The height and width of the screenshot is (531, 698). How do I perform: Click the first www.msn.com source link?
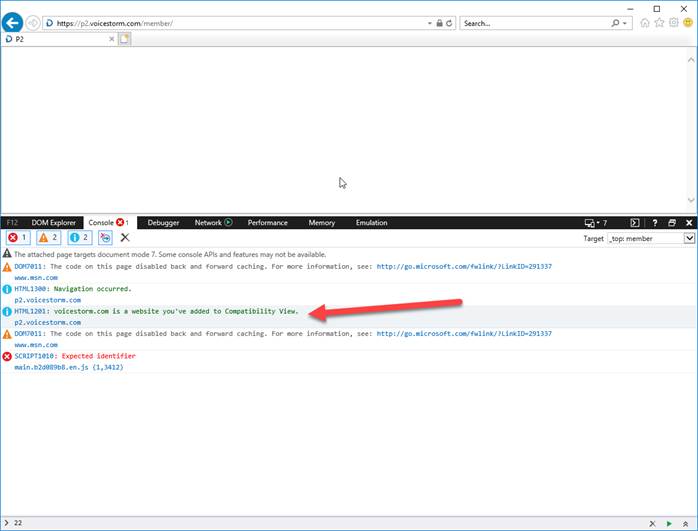click(36, 278)
